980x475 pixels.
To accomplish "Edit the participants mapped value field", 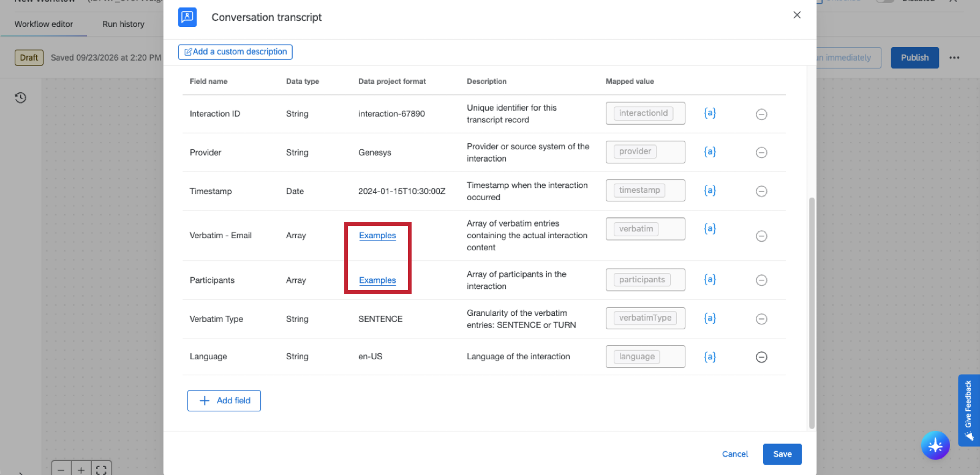I will pos(646,280).
